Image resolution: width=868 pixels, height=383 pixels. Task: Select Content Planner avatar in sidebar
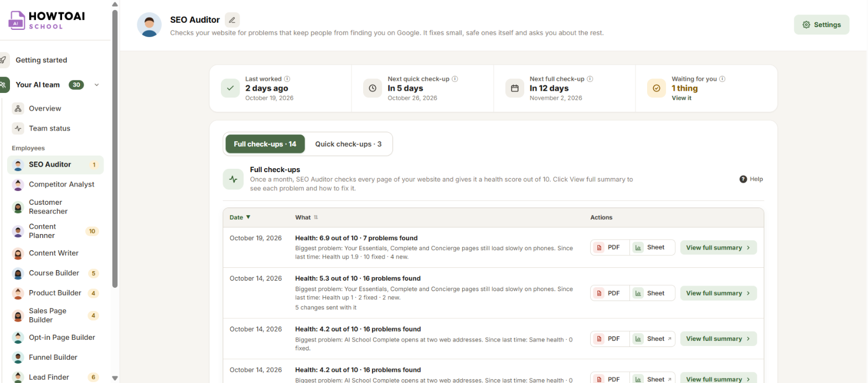(x=18, y=231)
